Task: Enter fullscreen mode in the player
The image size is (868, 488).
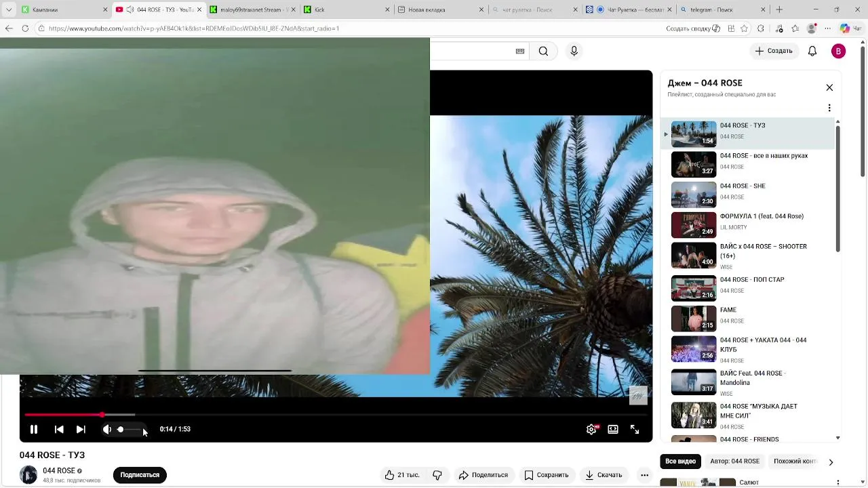Action: 635,429
